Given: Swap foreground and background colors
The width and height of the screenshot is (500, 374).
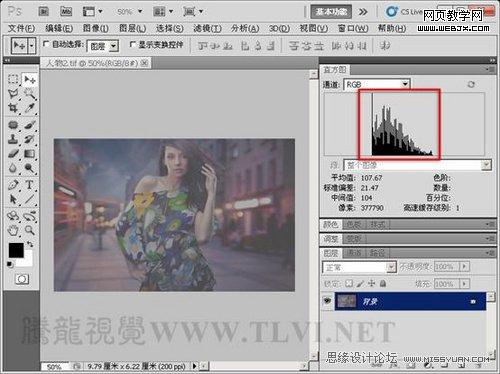Looking at the screenshot, I should pos(30,244).
